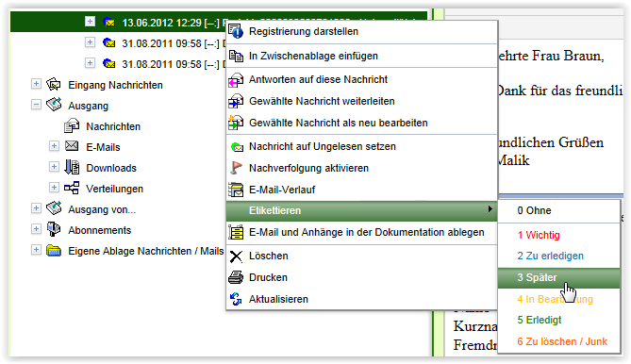Select the Eingang Nachrichten label
The image size is (631, 364).
tap(115, 85)
